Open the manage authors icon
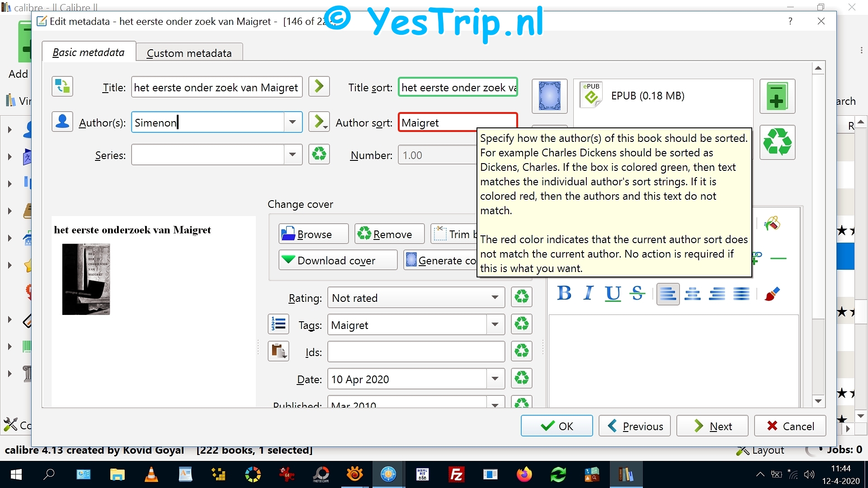Image resolution: width=868 pixels, height=488 pixels. (x=62, y=122)
